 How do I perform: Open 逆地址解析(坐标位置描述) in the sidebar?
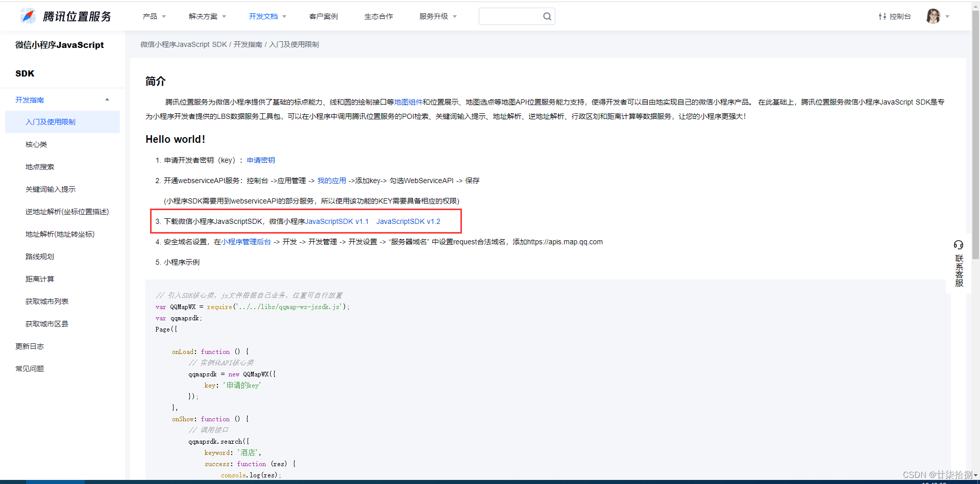(x=67, y=212)
